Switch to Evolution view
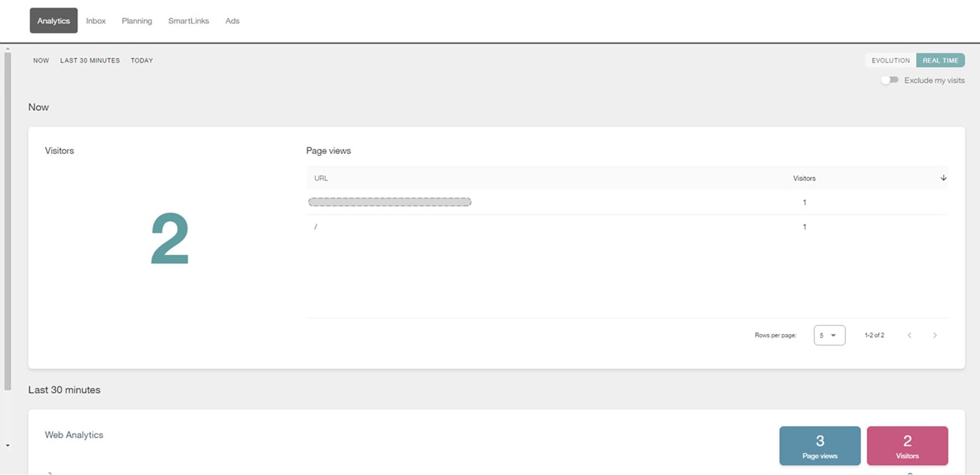The height and width of the screenshot is (475, 980). [890, 60]
